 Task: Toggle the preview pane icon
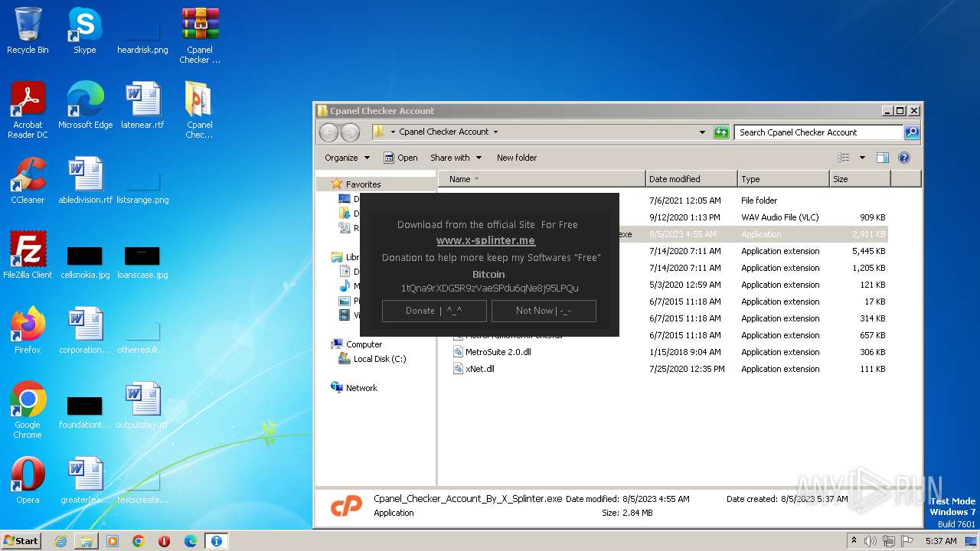[x=883, y=158]
